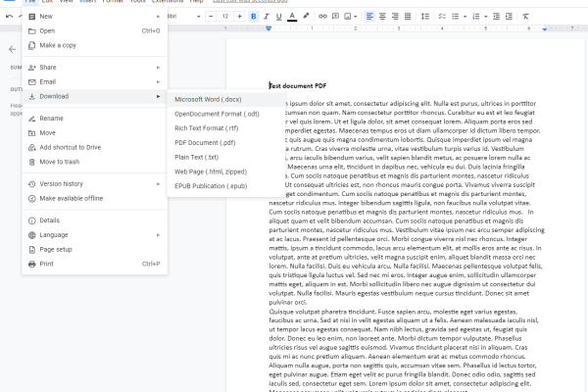Increase paragraph indent
The height and width of the screenshot is (392, 588).
[x=509, y=16]
